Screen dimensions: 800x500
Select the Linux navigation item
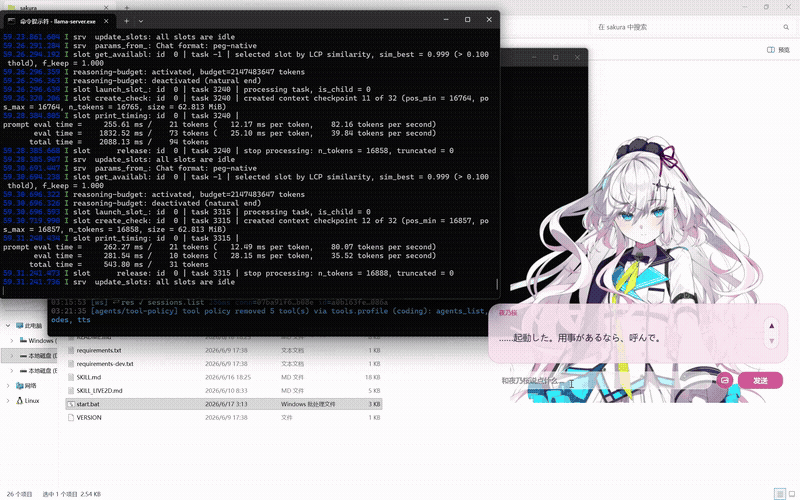30,401
